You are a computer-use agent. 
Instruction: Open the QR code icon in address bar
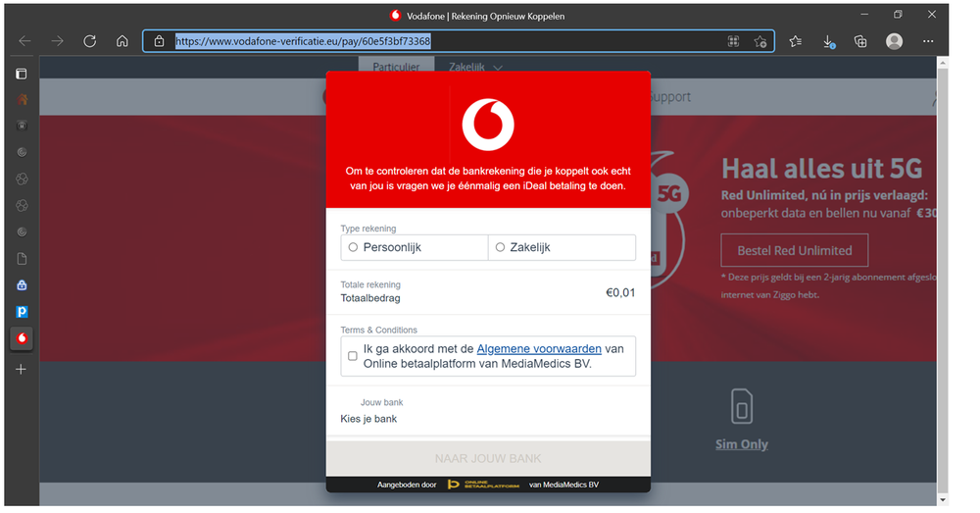[x=733, y=41]
